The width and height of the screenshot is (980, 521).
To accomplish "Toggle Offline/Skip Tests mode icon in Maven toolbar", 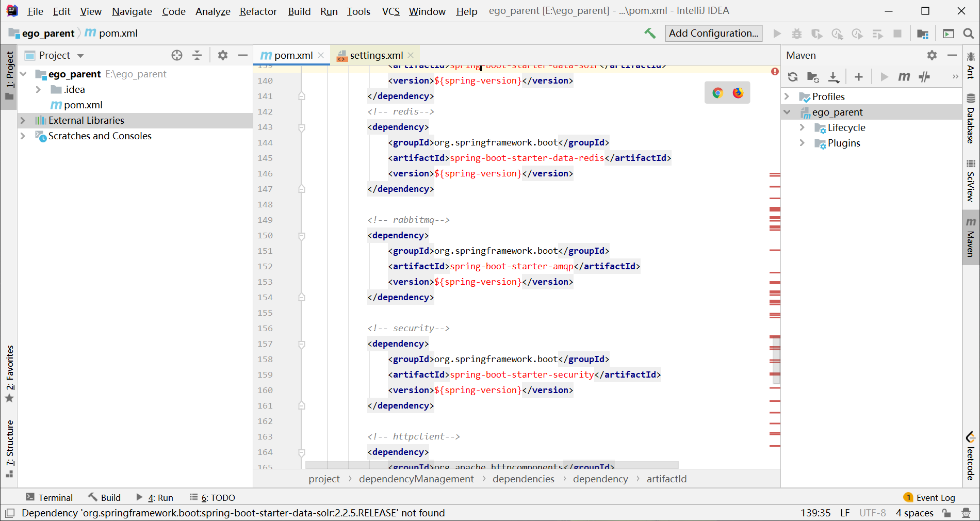I will (924, 77).
